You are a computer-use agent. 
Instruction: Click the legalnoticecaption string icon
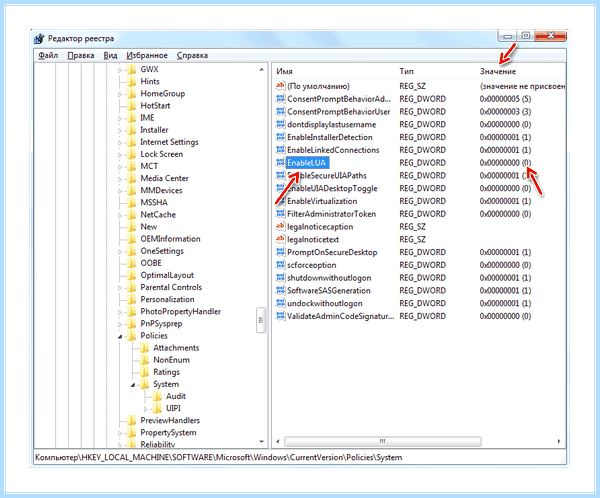point(280,227)
